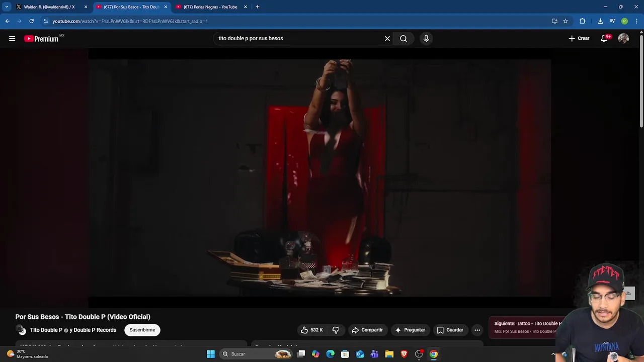Ask about the video with Preguntar
The width and height of the screenshot is (644, 362).
click(410, 330)
